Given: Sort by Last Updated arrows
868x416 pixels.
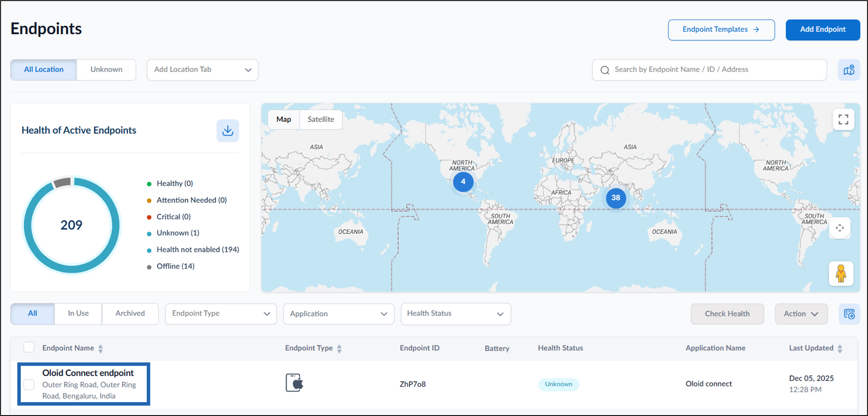Looking at the screenshot, I should (840, 348).
